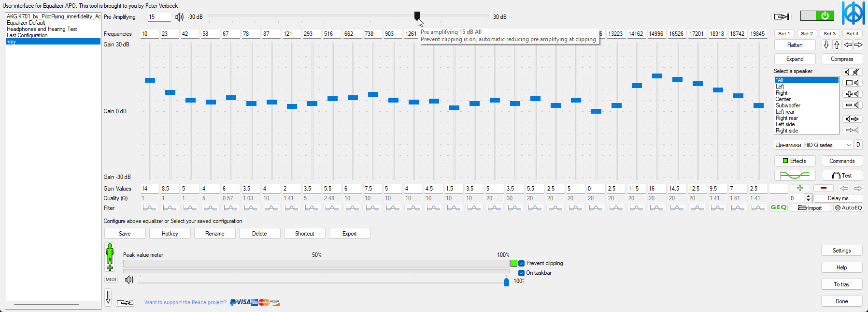Click the Test headphones button

coord(842,176)
